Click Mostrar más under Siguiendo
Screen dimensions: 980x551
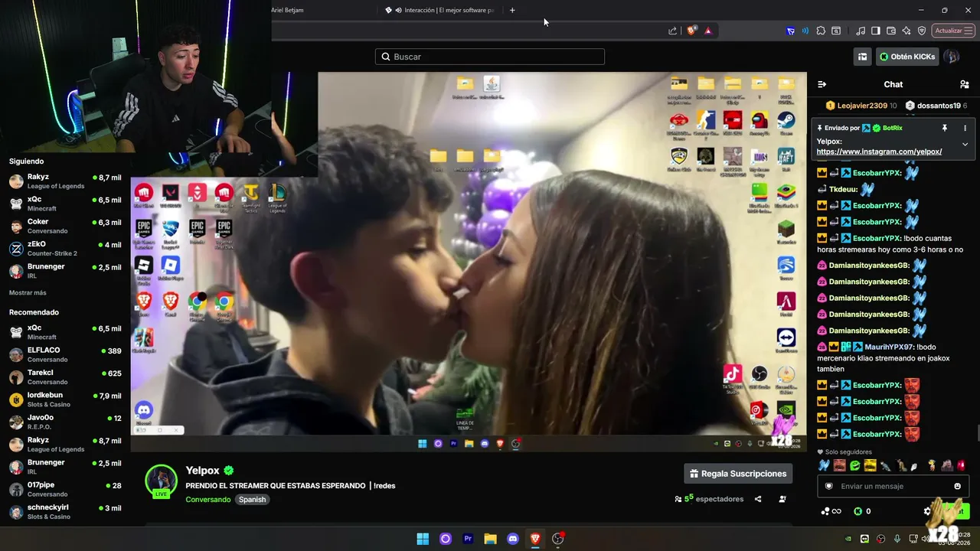[28, 292]
